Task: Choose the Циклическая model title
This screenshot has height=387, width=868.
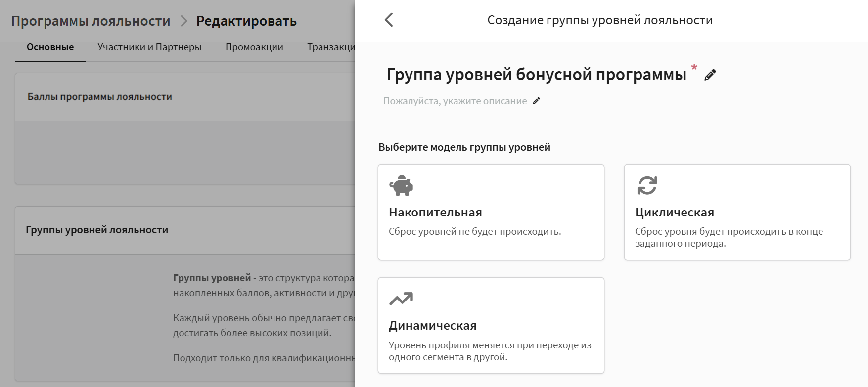Action: click(x=674, y=213)
